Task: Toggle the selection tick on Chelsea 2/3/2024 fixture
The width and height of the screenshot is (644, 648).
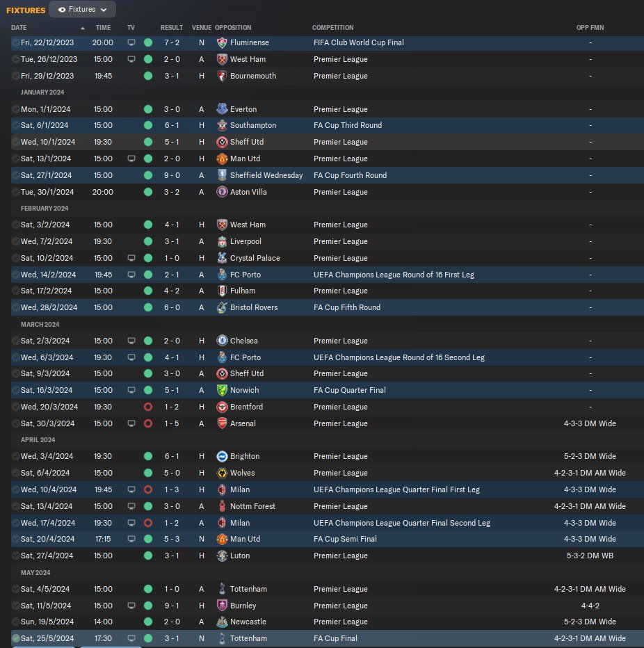Action: [16, 341]
